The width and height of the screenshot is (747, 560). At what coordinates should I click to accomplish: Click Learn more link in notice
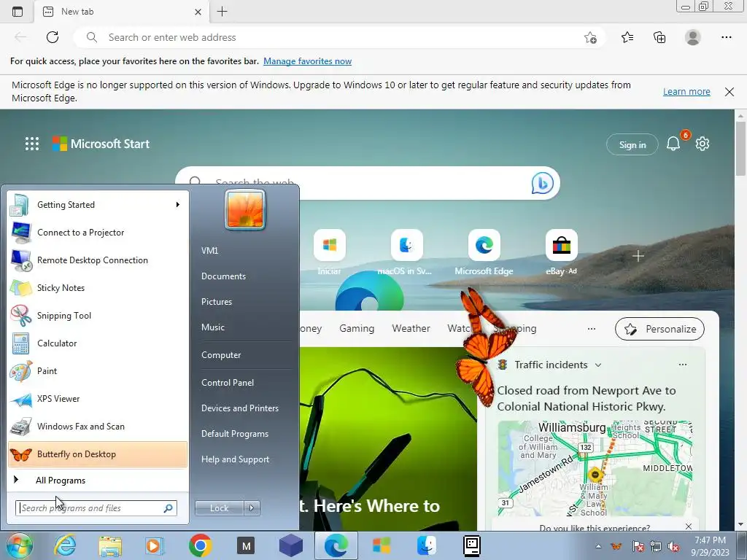(x=686, y=91)
